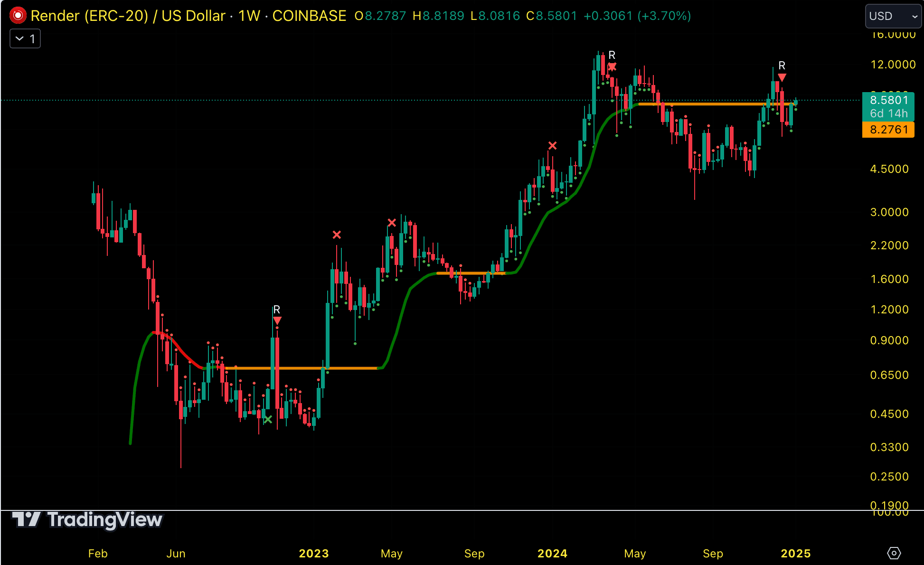Viewport: 924px width, 565px height.
Task: Click the R marker near December 2024
Action: tap(782, 66)
